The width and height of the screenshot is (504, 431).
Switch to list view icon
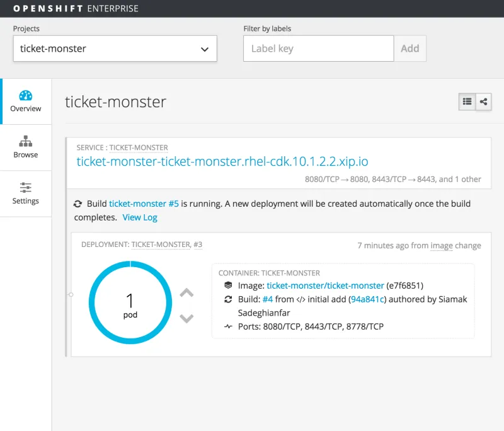click(467, 101)
